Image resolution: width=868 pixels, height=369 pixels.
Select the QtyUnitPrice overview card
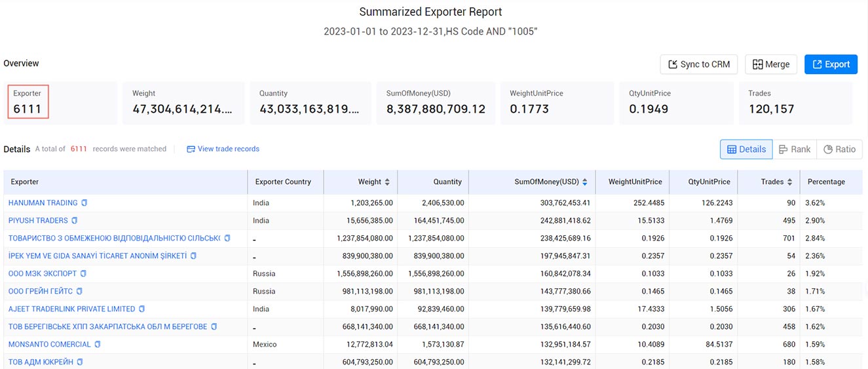tap(677, 103)
